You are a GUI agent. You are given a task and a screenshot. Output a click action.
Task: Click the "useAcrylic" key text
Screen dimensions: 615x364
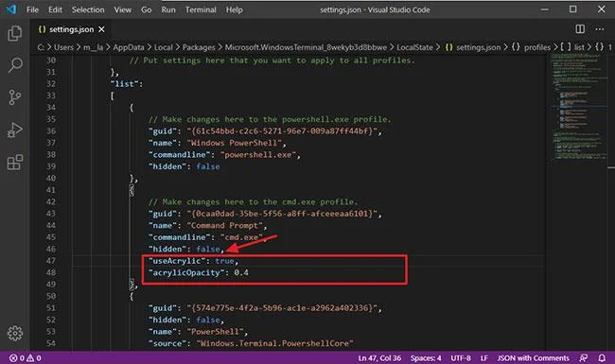[177, 261]
